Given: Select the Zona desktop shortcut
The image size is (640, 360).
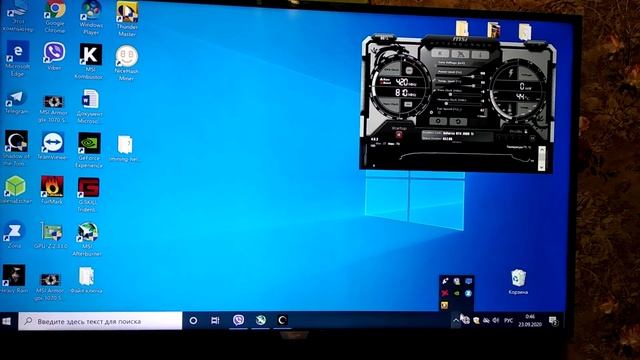Looking at the screenshot, I should 14,234.
